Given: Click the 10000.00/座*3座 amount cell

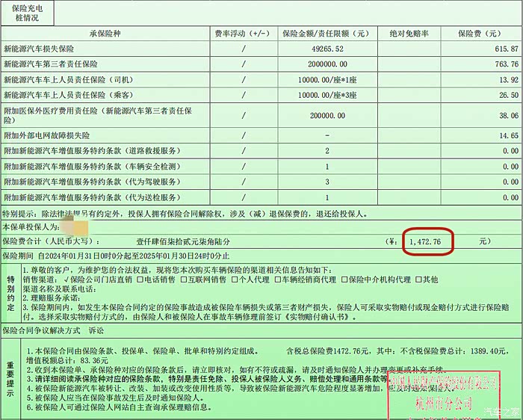Looking at the screenshot, I should 327,95.
